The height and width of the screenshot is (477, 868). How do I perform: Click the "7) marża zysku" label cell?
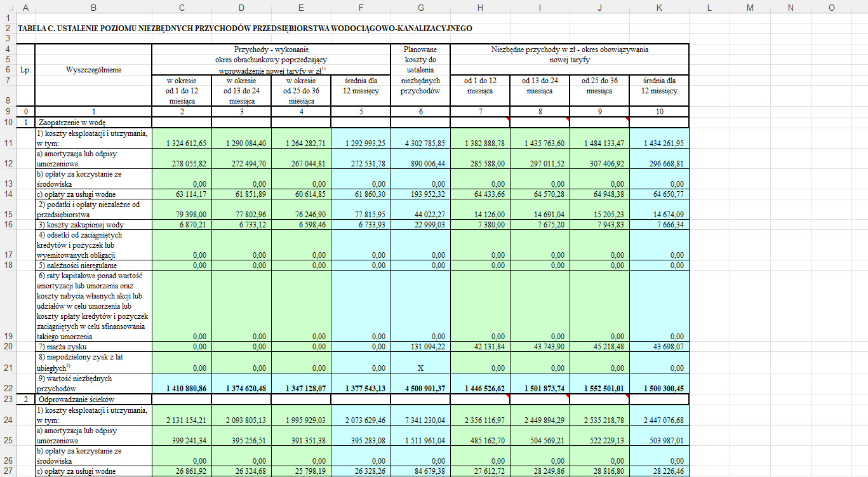93,347
